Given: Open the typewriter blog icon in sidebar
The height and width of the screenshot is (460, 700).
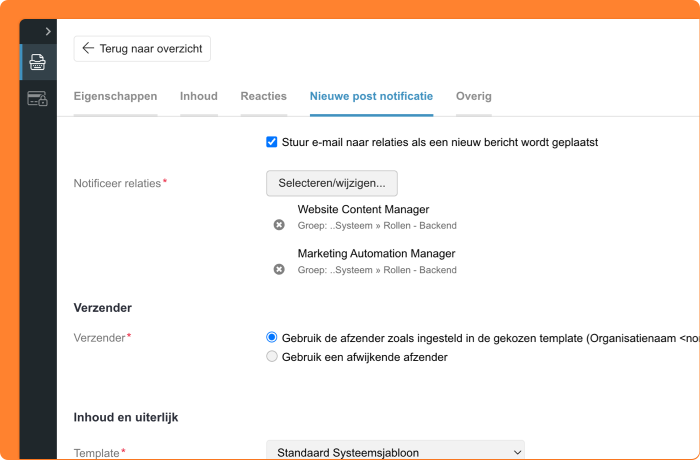Looking at the screenshot, I should click(x=38, y=62).
